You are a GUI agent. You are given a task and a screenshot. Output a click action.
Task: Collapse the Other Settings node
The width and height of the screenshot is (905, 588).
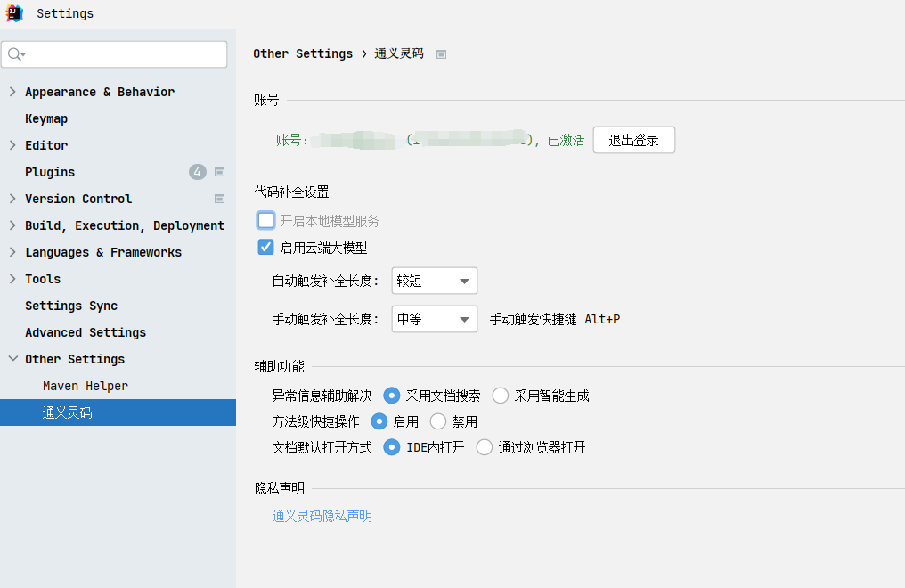(12, 359)
